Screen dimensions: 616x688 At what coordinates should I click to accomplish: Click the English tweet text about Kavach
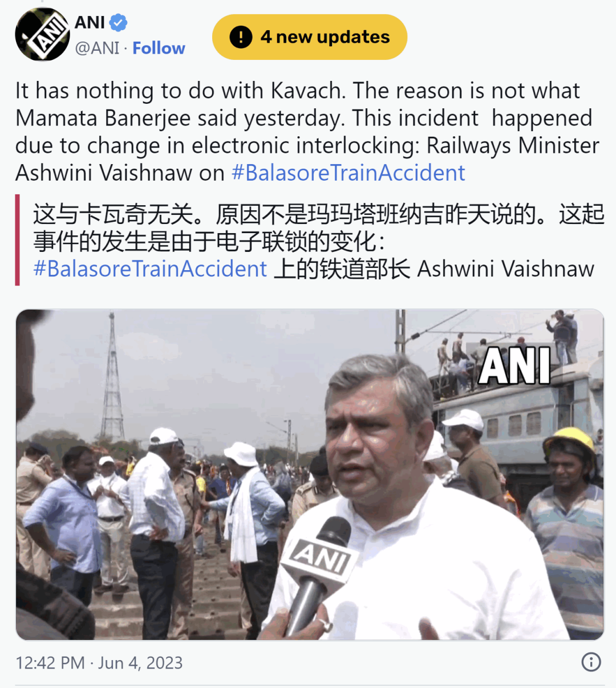pos(307,132)
